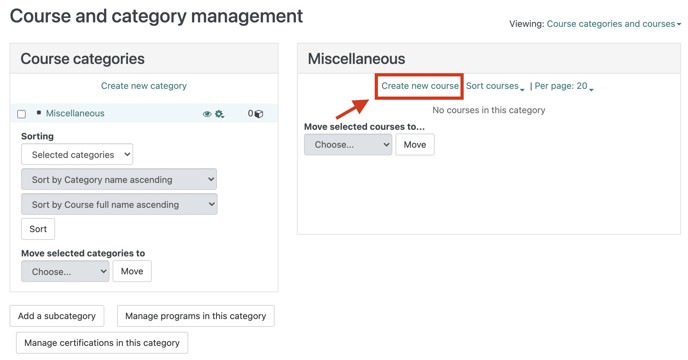Click the Course and category management title
The image size is (688, 360).
coord(156,16)
